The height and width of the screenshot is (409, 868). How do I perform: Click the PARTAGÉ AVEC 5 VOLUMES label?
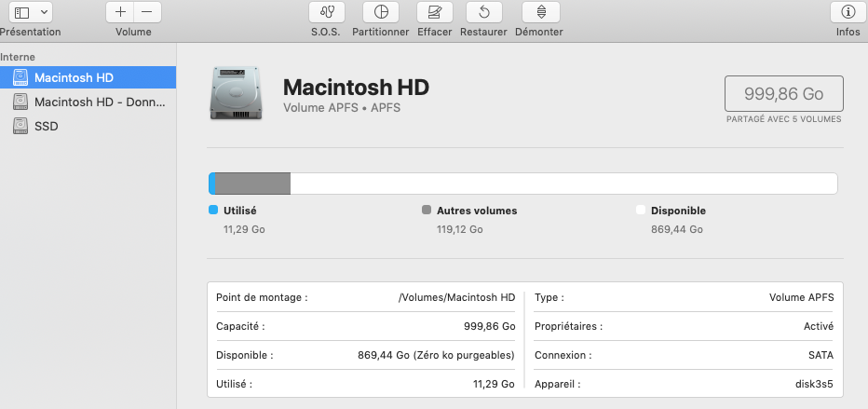[x=784, y=119]
